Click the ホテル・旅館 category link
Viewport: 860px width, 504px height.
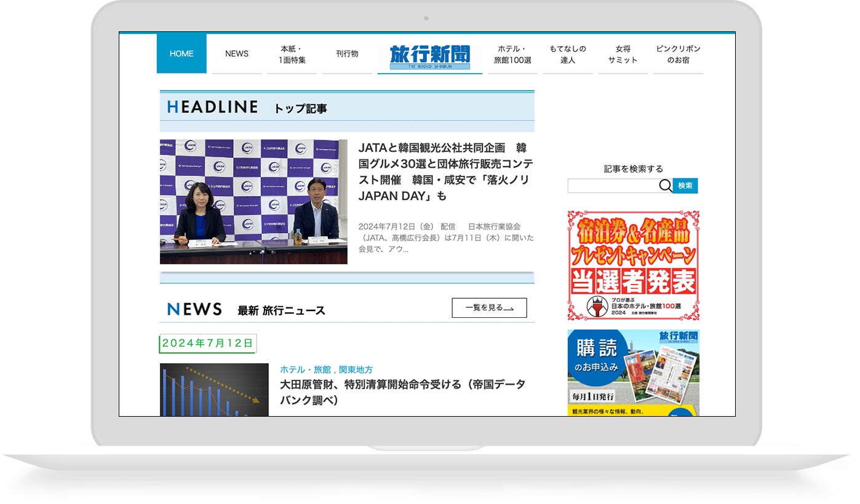pyautogui.click(x=305, y=369)
